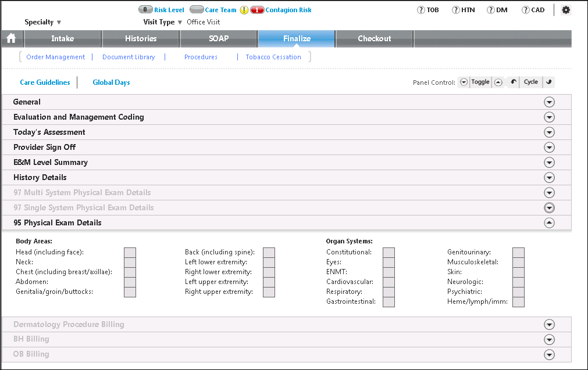This screenshot has height=370, width=588.
Task: Open the Document Library link
Action: (129, 57)
